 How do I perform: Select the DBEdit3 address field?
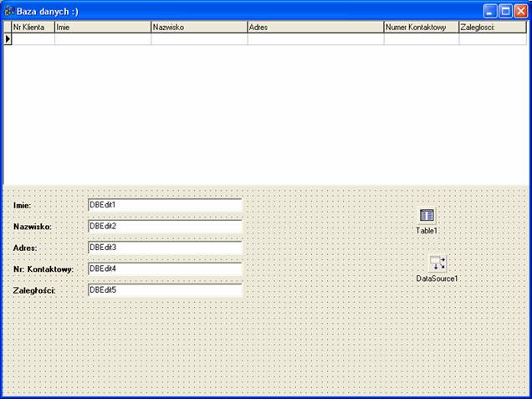[164, 248]
